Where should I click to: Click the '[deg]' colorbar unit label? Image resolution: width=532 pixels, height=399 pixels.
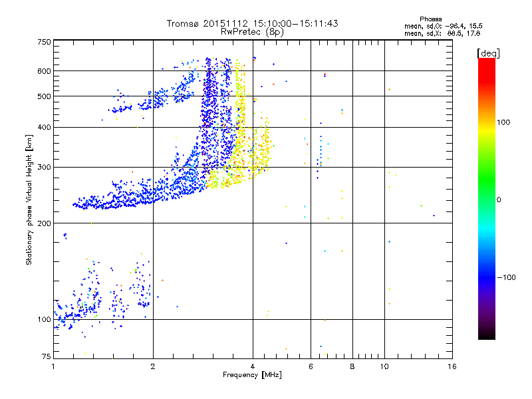pos(488,53)
